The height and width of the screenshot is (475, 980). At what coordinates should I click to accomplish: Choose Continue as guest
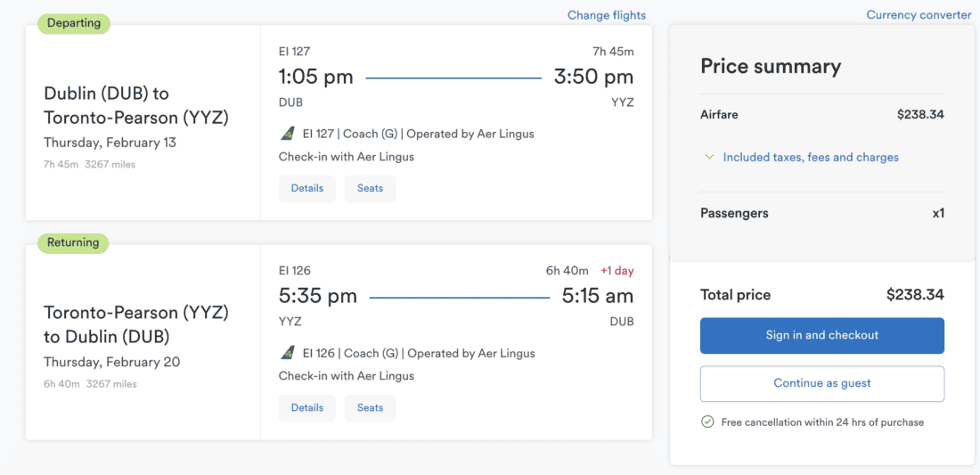[821, 383]
